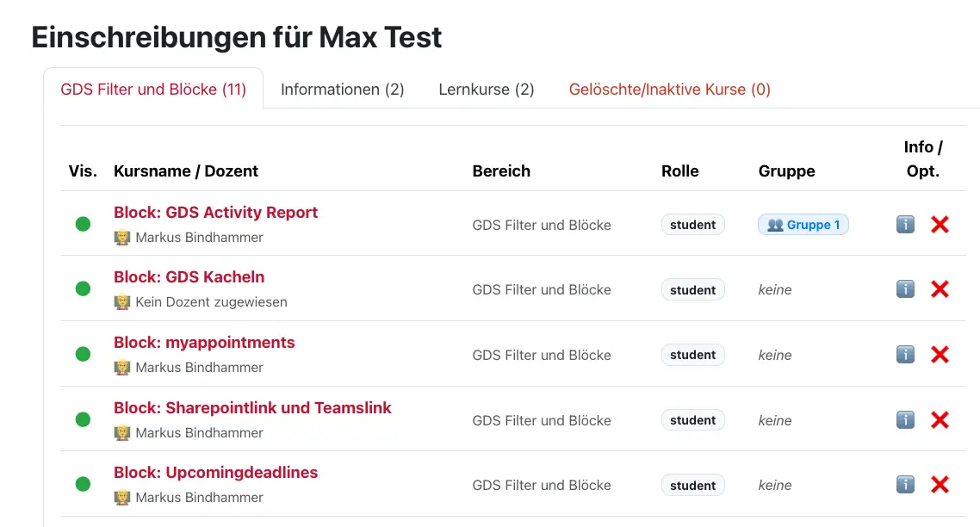Image resolution: width=980 pixels, height=527 pixels.
Task: Unenroll from Sharepointlink und Teamslink course
Action: point(940,419)
